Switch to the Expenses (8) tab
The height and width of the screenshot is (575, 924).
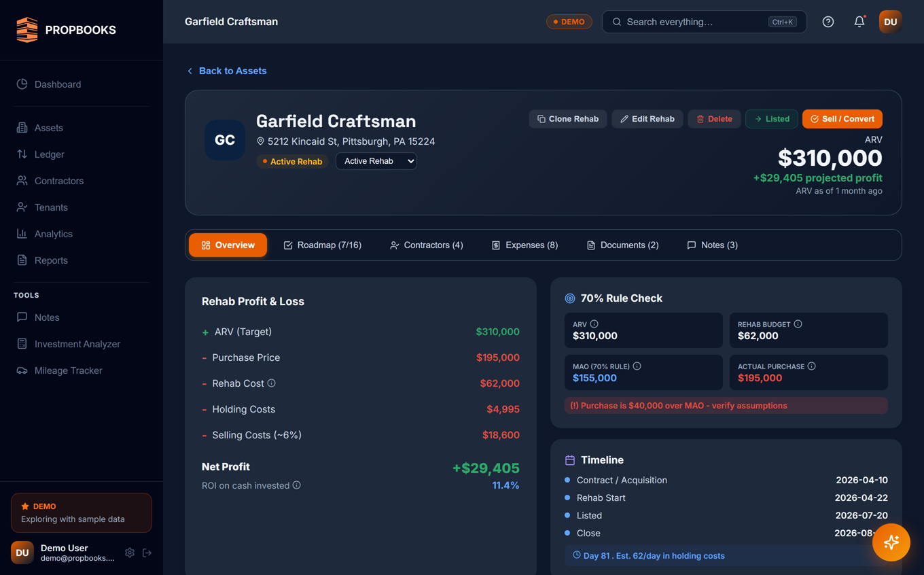point(525,245)
